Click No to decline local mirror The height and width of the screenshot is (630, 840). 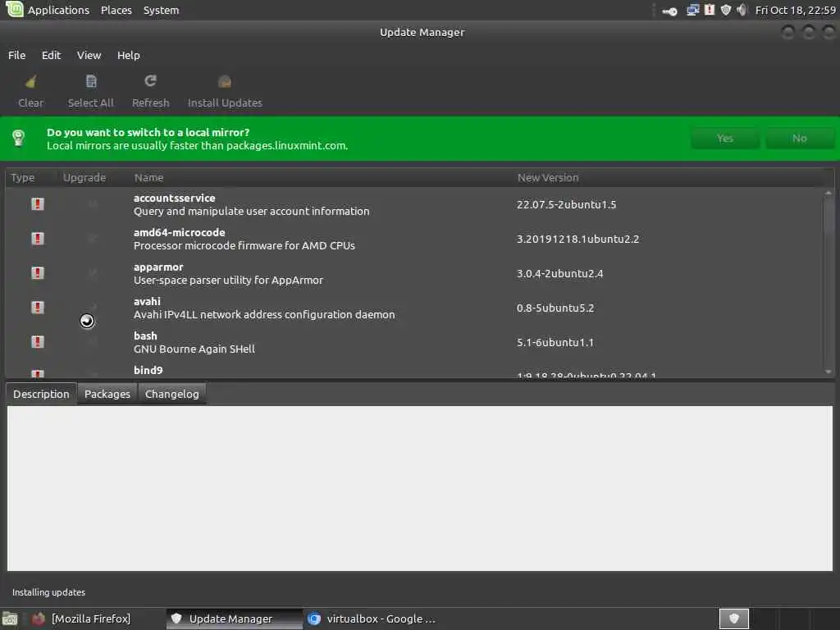(x=799, y=138)
